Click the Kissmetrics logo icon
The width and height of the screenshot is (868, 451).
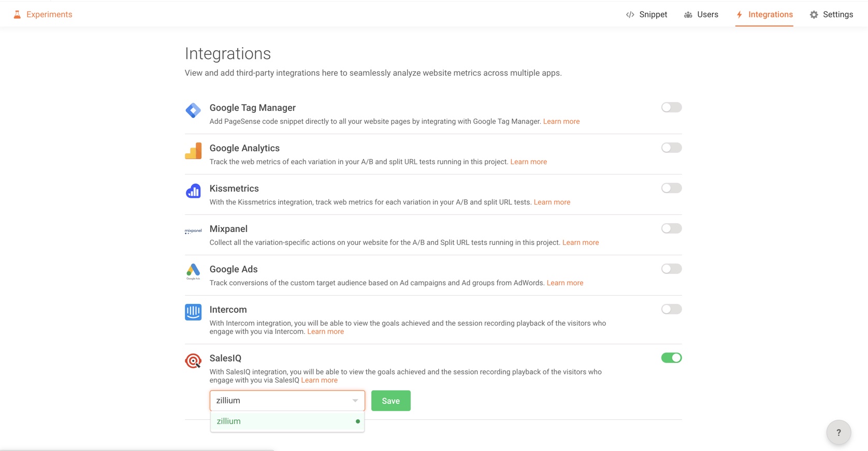(x=193, y=191)
